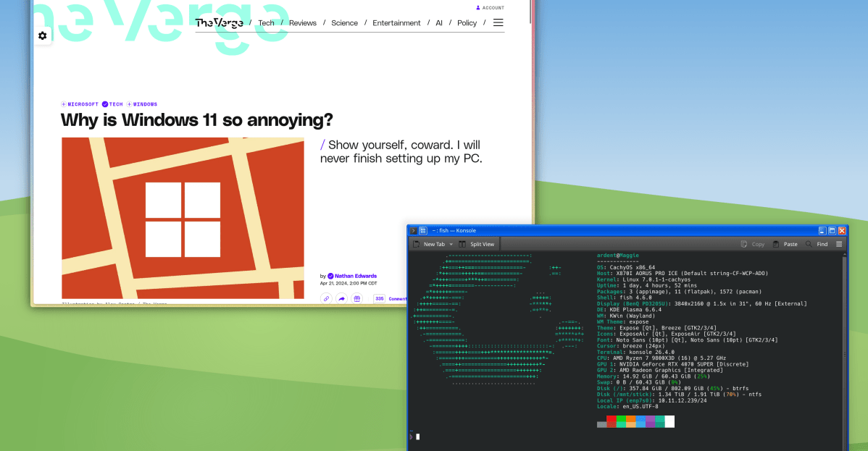Screen dimensions: 868x451
Task: Click the settings gear on the browser window
Action: 43,34
